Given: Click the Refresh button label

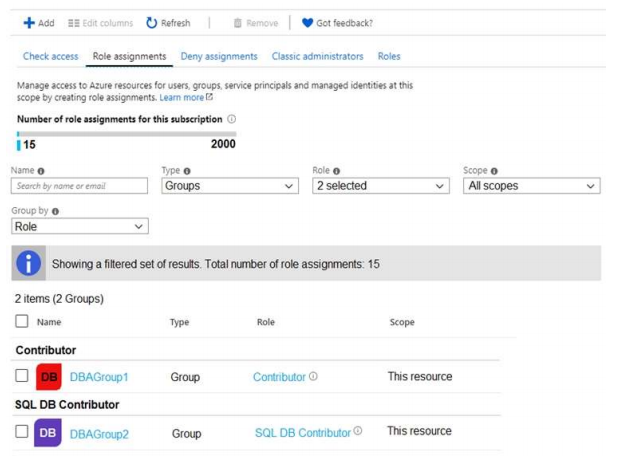Looking at the screenshot, I should pos(176,23).
